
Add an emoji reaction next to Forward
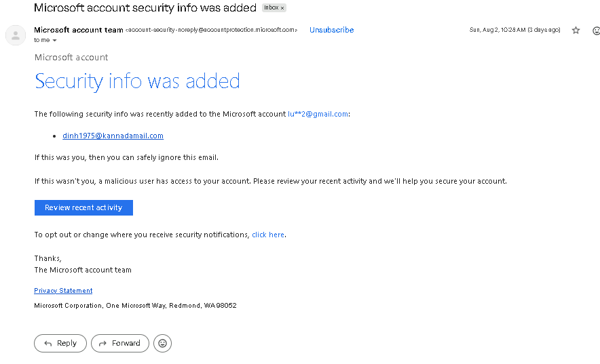(163, 344)
